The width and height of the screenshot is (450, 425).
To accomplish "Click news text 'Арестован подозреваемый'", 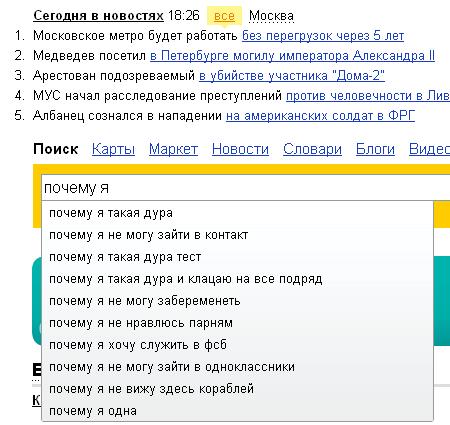I will 114,76.
